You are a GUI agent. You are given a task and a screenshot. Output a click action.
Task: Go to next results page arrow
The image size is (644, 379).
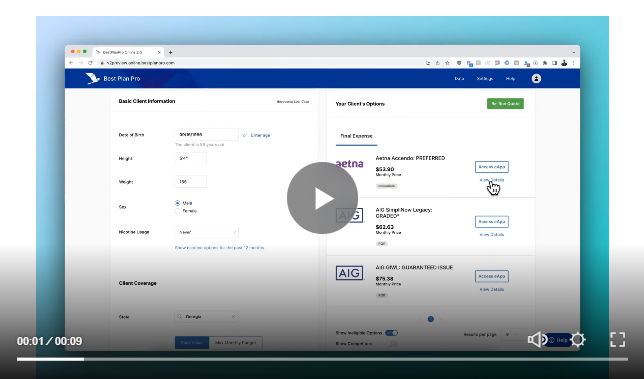click(x=440, y=319)
